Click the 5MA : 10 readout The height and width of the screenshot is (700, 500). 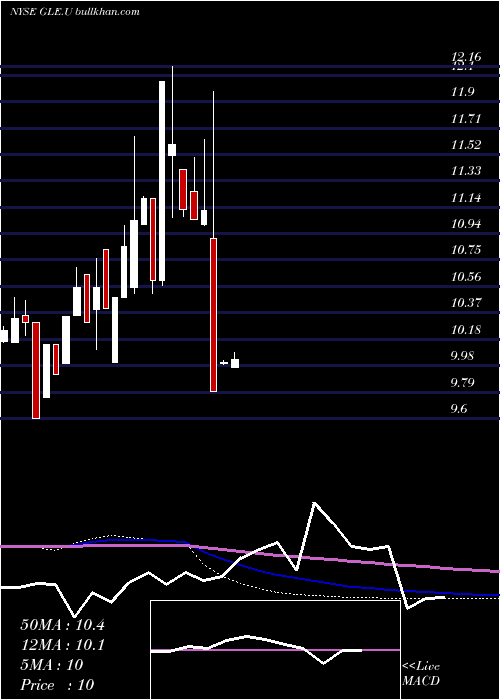click(52, 665)
